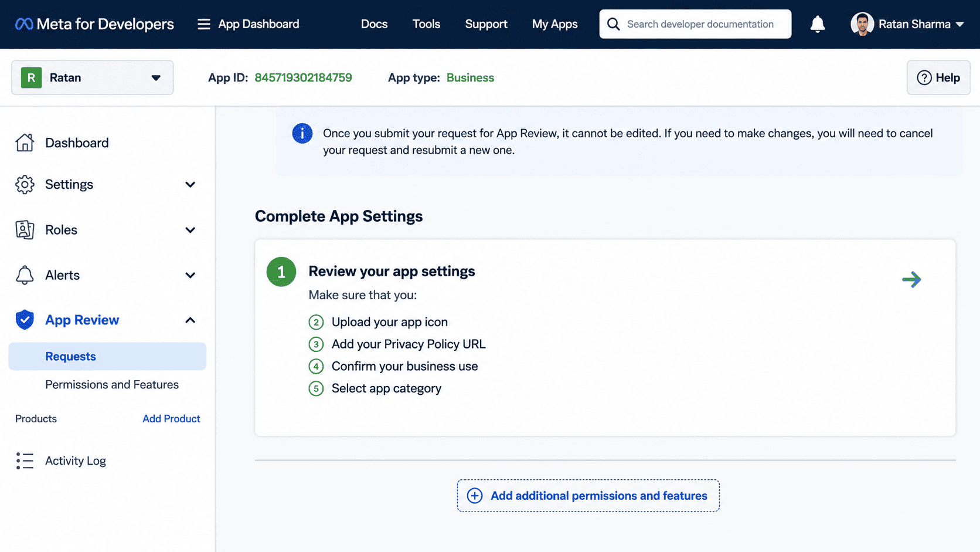Click the App ID number 845719302184759
Image resolution: width=980 pixels, height=552 pixels.
click(303, 77)
